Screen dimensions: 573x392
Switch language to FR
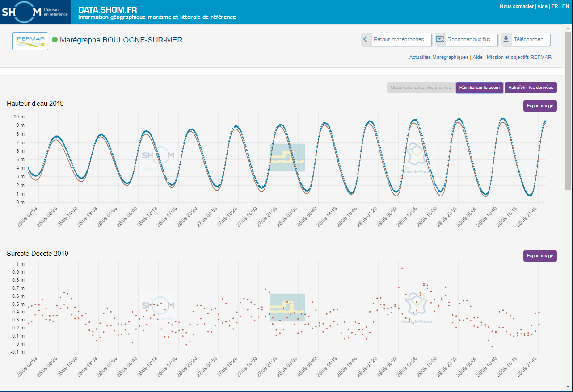pyautogui.click(x=555, y=6)
